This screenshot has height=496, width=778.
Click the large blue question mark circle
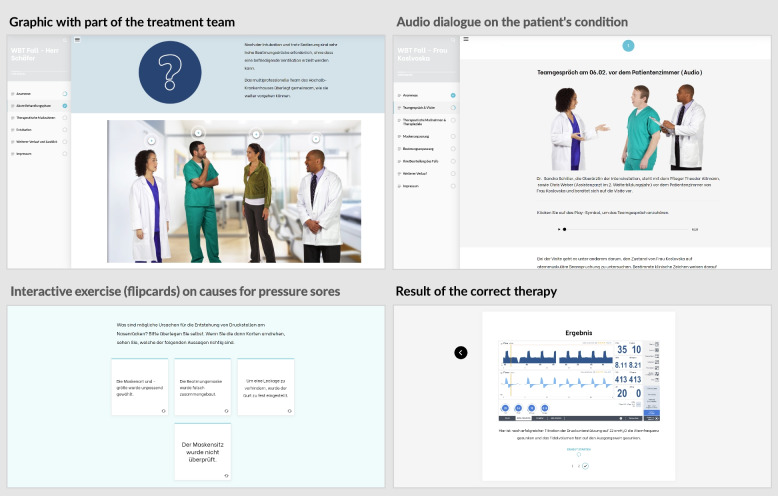169,72
